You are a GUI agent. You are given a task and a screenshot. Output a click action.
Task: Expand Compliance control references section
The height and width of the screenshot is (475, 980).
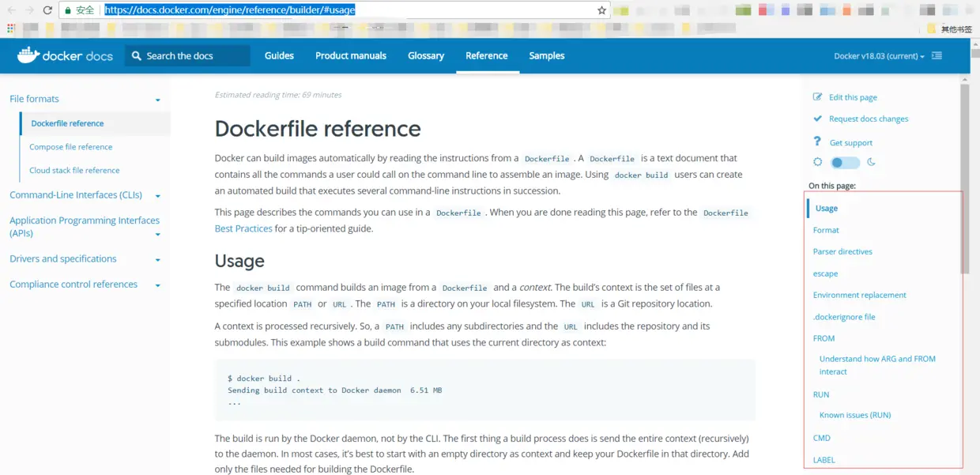(158, 285)
